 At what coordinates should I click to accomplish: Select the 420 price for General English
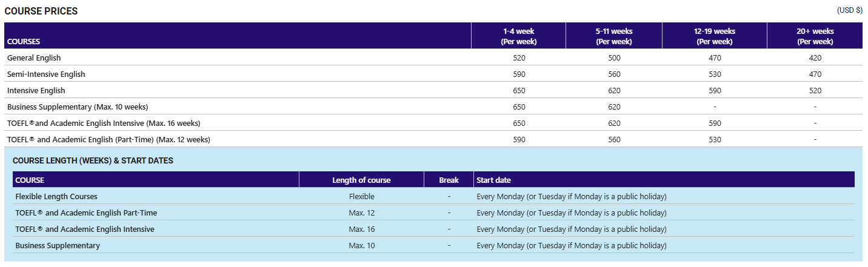pyautogui.click(x=815, y=58)
